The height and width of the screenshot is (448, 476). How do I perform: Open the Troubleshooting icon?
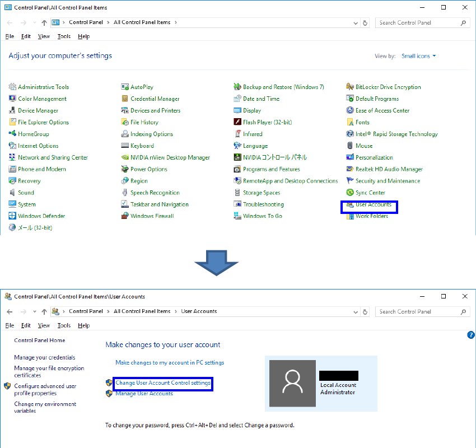(237, 204)
